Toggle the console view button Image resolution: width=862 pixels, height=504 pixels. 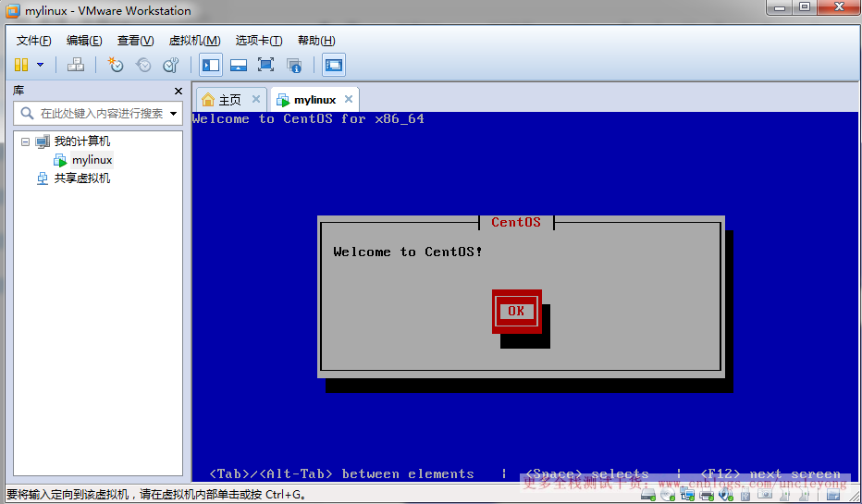click(x=334, y=65)
